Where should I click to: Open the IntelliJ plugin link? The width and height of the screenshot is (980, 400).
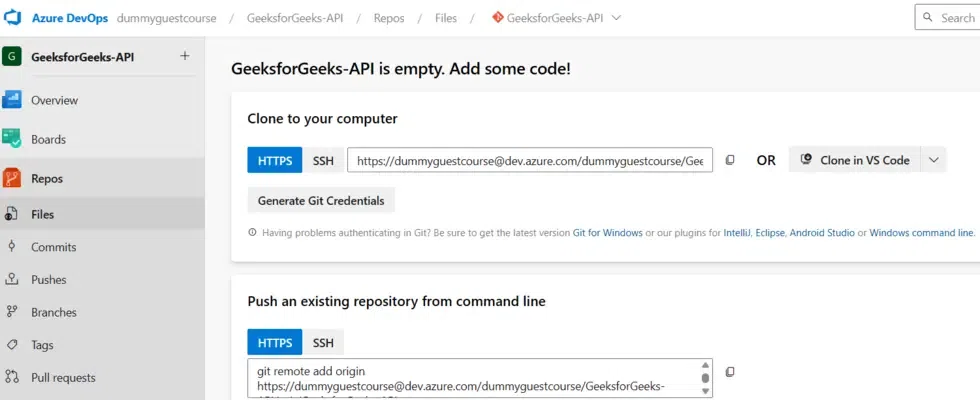click(737, 232)
